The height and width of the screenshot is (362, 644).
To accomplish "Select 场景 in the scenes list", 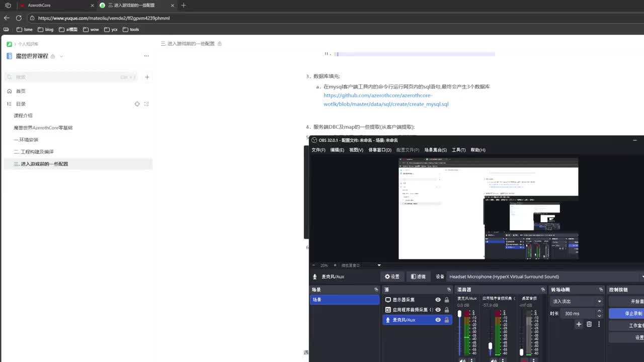I will pyautogui.click(x=344, y=300).
